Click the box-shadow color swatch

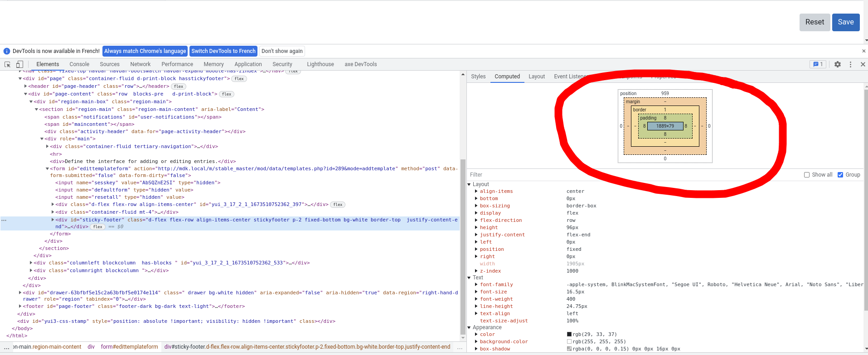point(569,349)
